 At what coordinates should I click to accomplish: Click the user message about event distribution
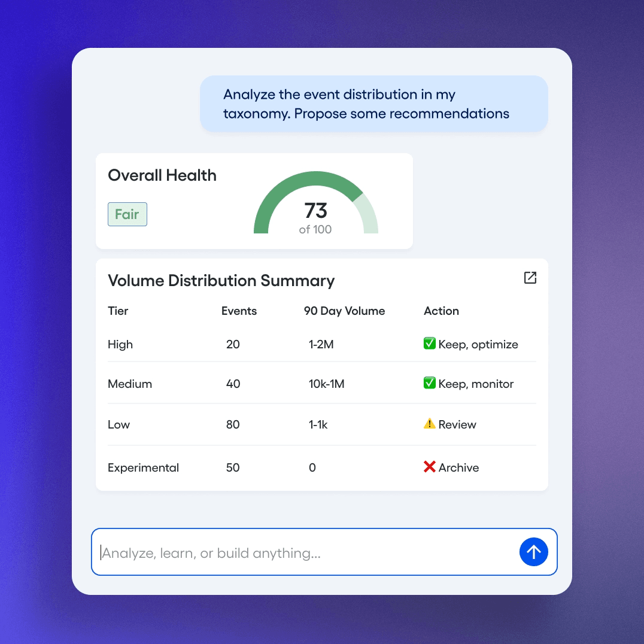[x=373, y=104]
